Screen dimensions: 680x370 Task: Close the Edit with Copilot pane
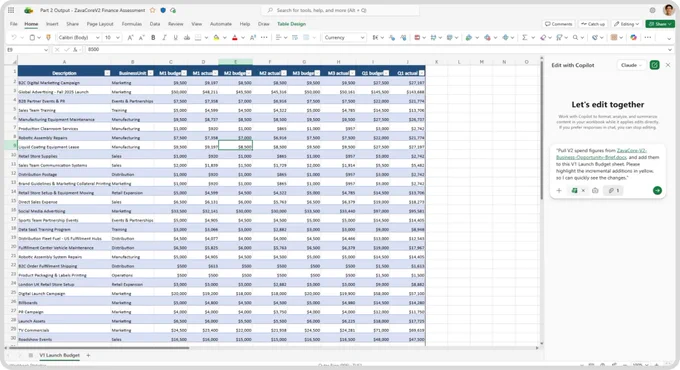pos(668,65)
